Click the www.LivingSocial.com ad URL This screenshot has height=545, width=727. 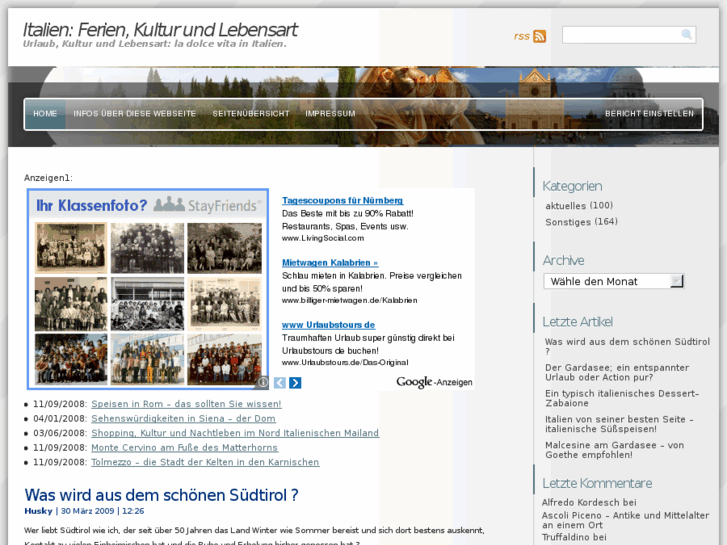[323, 238]
